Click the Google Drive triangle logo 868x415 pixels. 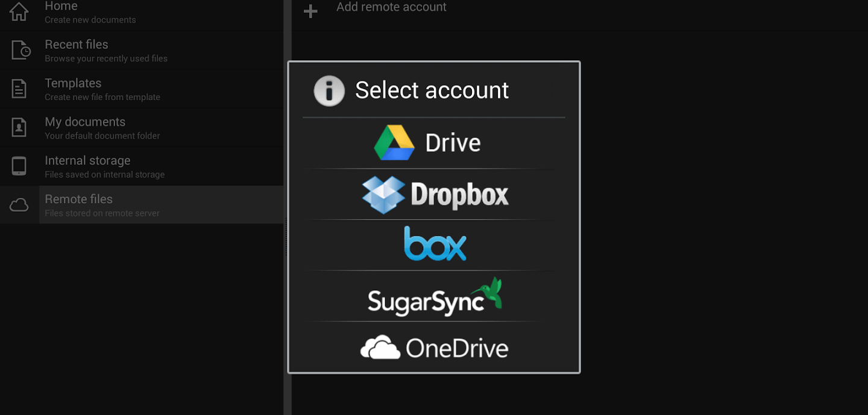394,143
